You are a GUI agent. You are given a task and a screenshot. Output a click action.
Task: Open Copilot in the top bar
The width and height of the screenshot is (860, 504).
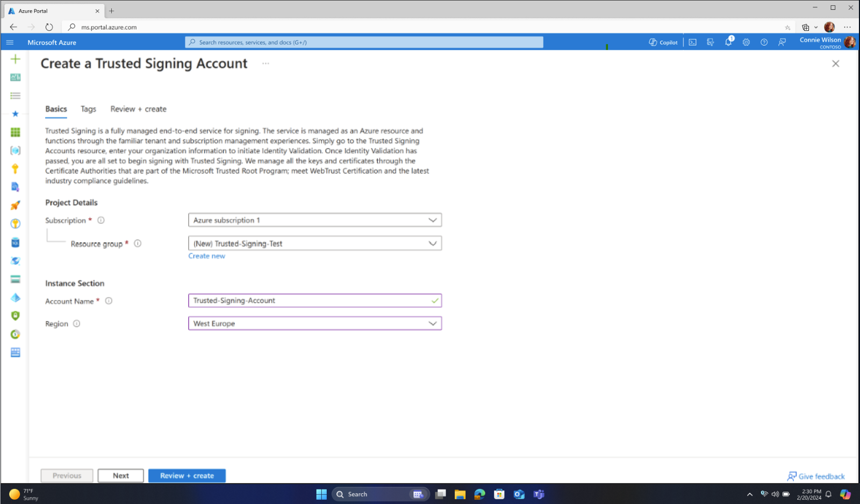(x=663, y=42)
